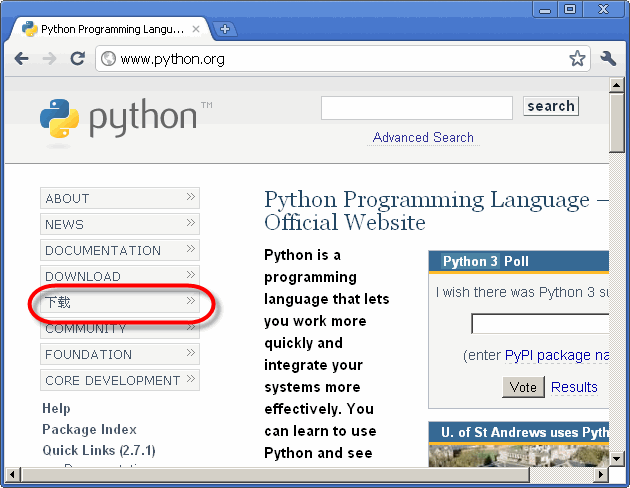Open a new tab with the plus button
The image size is (630, 488).
click(x=225, y=29)
